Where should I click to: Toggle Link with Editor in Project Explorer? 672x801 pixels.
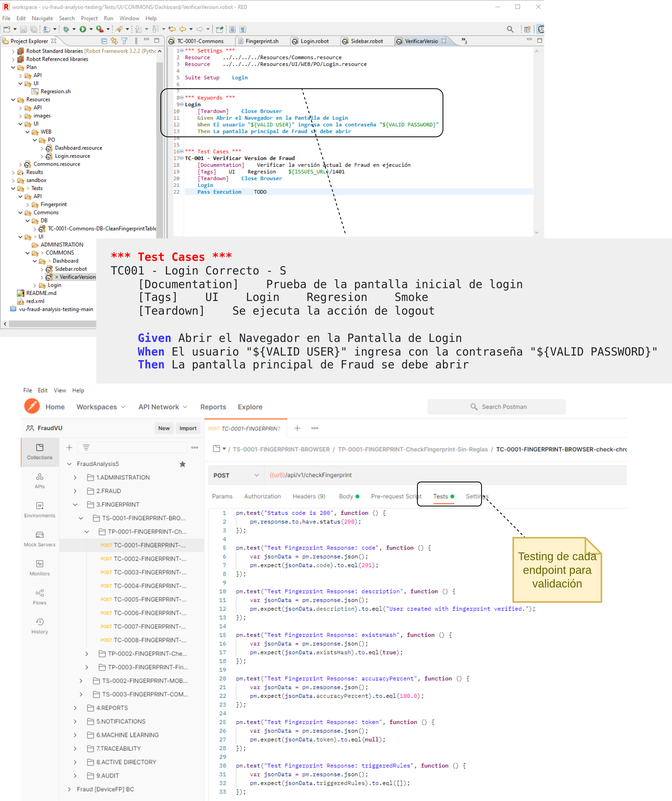114,41
